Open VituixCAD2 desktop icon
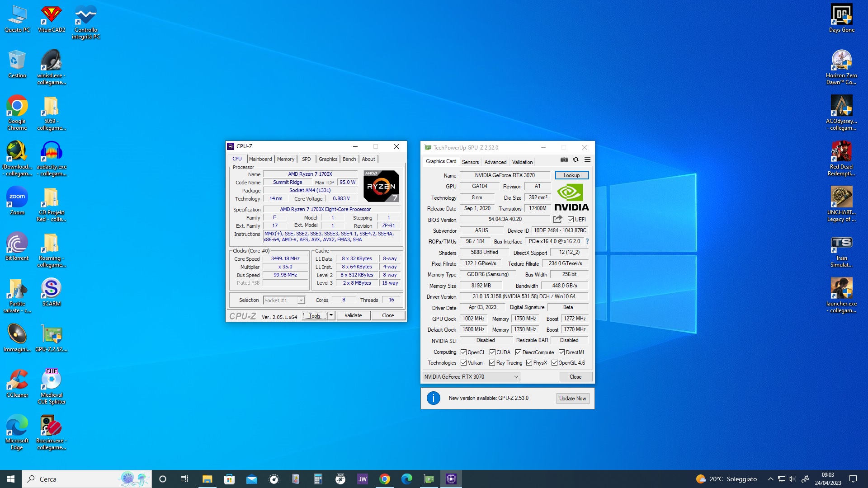Screen dimensions: 868x488 coord(51,19)
